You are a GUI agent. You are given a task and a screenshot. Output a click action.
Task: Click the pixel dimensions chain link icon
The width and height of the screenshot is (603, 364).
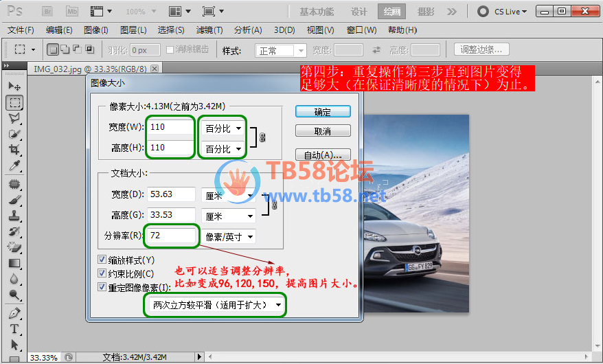click(262, 137)
